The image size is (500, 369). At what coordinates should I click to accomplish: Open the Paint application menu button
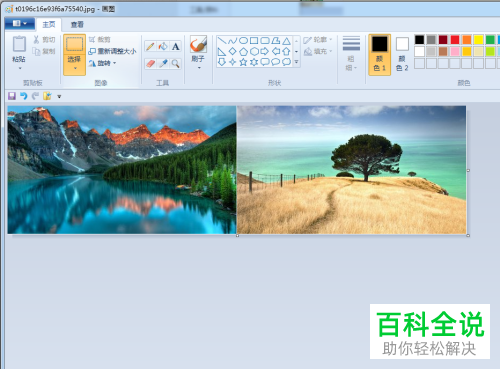click(20, 24)
